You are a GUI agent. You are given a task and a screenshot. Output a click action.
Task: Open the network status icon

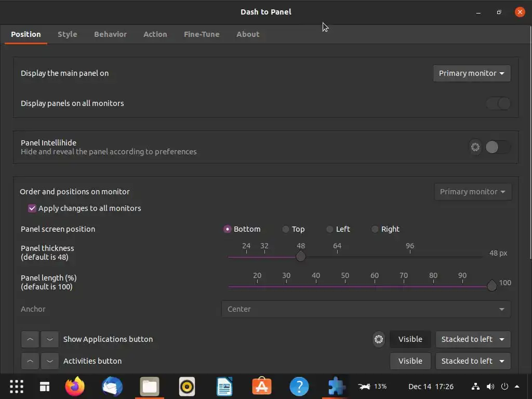[476, 387]
